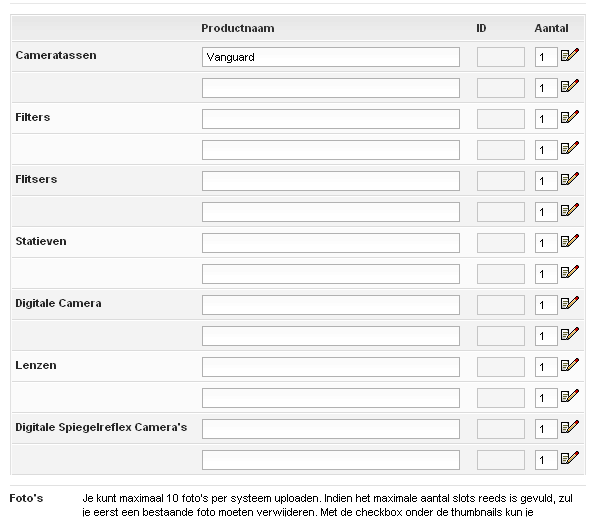This screenshot has height=517, width=603.
Task: Click ID field in first Cameratassen row
Action: pyautogui.click(x=500, y=57)
